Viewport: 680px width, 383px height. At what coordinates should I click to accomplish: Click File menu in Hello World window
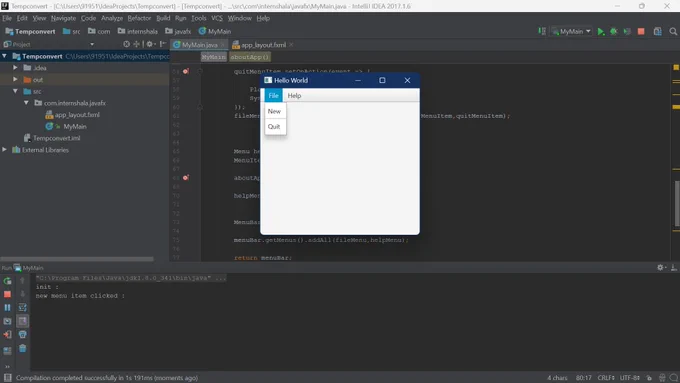(x=273, y=95)
